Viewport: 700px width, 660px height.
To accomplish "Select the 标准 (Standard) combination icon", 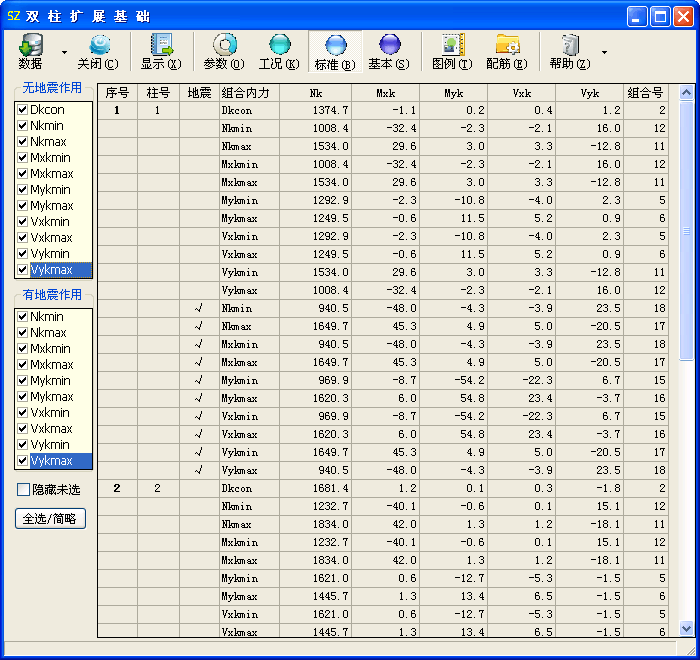I will pos(334,45).
